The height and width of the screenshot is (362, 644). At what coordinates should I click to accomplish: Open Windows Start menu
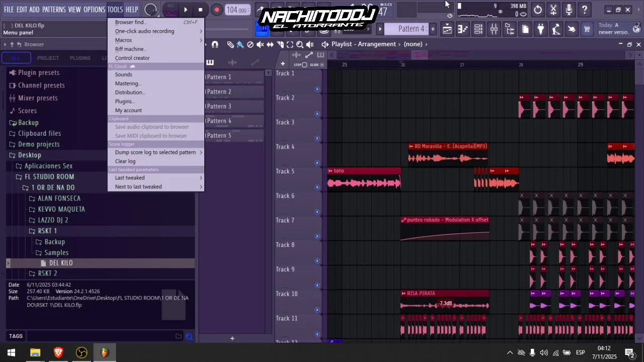[11, 353]
